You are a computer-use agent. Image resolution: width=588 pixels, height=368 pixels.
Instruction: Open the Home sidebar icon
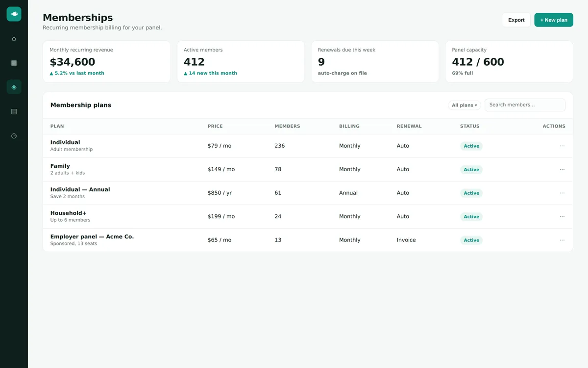pos(14,38)
